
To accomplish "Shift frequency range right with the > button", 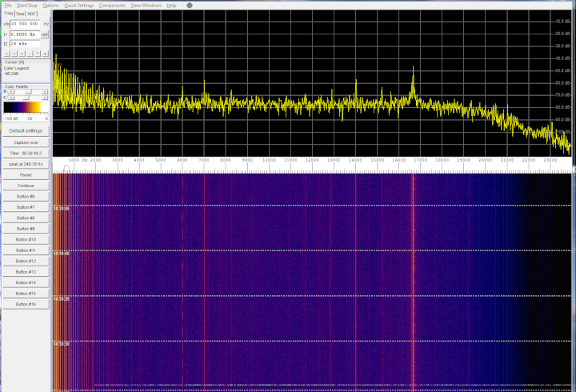I will [x=14, y=54].
